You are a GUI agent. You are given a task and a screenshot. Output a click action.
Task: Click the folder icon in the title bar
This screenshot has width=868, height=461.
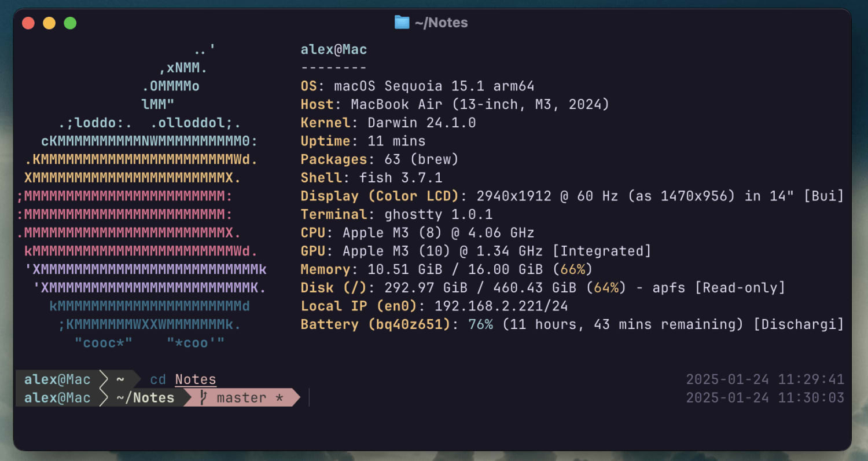[x=402, y=22]
